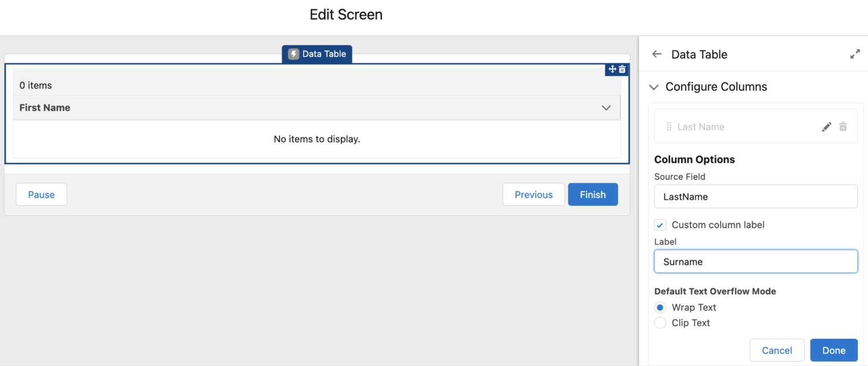Uncheck the Custom column label checkbox
868x366 pixels.
tap(660, 225)
